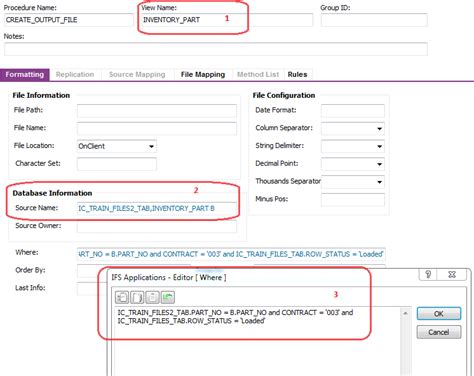Click the first Where editor toolbar icon

coord(122,297)
